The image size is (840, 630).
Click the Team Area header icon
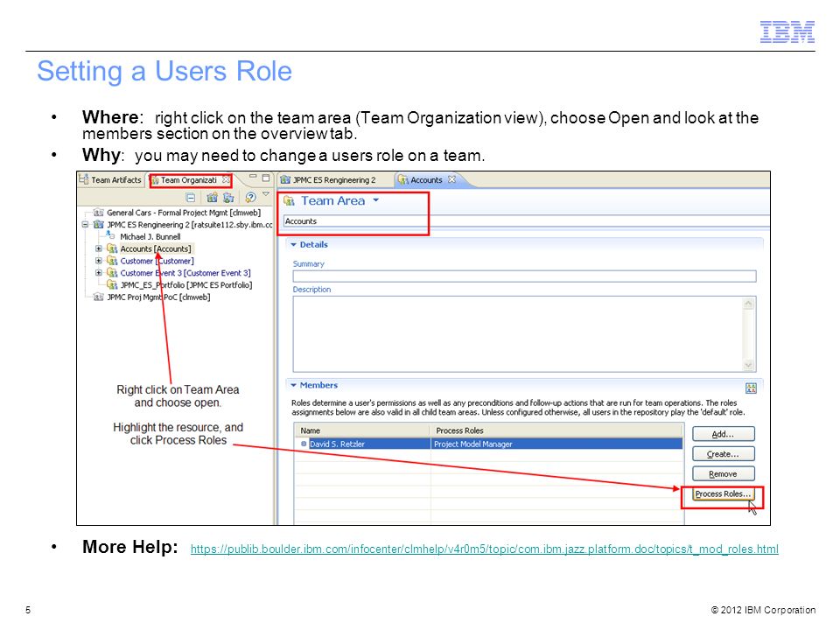[290, 201]
